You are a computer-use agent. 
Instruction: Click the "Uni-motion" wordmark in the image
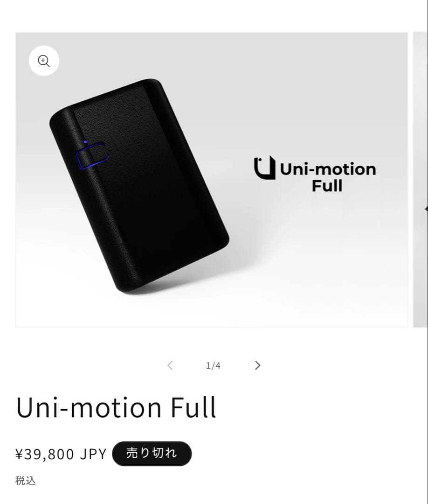[x=327, y=169]
